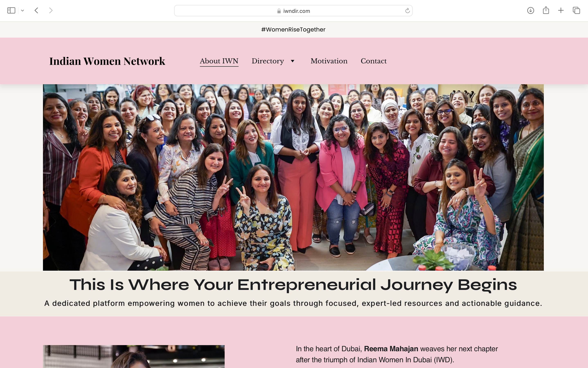Open the sidebar options chevron dropdown
This screenshot has height=368, width=588.
pos(23,10)
